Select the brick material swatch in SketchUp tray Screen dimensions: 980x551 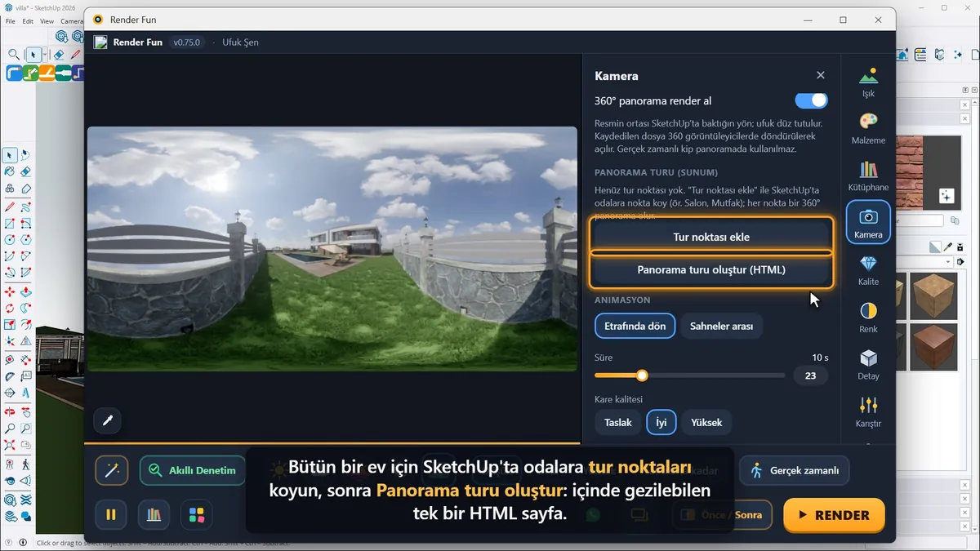point(910,173)
